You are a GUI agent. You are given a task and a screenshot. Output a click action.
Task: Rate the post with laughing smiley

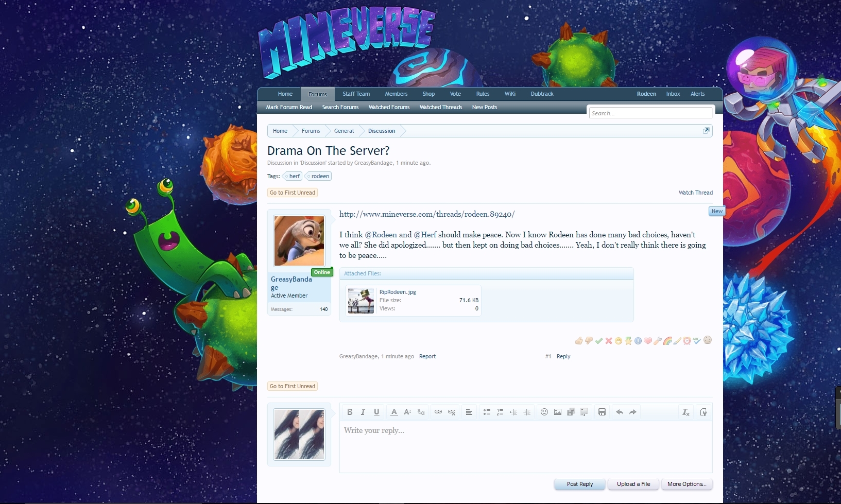tap(619, 341)
